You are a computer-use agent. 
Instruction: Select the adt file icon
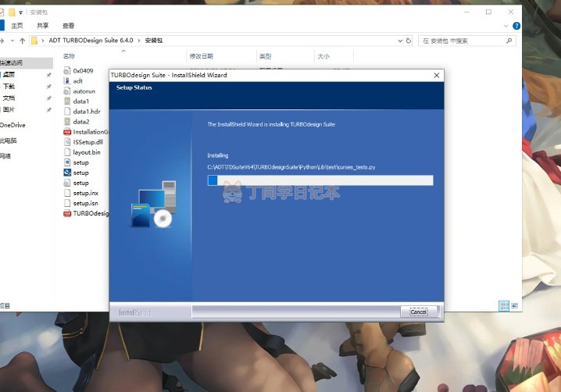point(77,80)
